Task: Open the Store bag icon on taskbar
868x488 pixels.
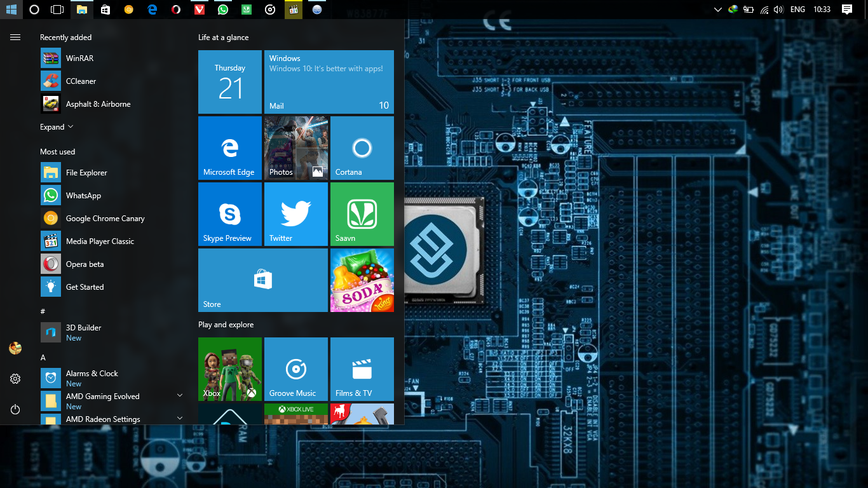Action: pos(105,10)
